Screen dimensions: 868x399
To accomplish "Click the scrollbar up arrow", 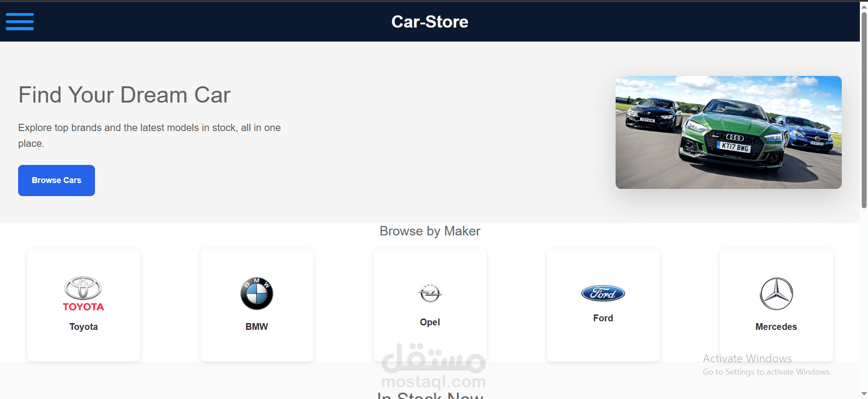I will pos(864,6).
